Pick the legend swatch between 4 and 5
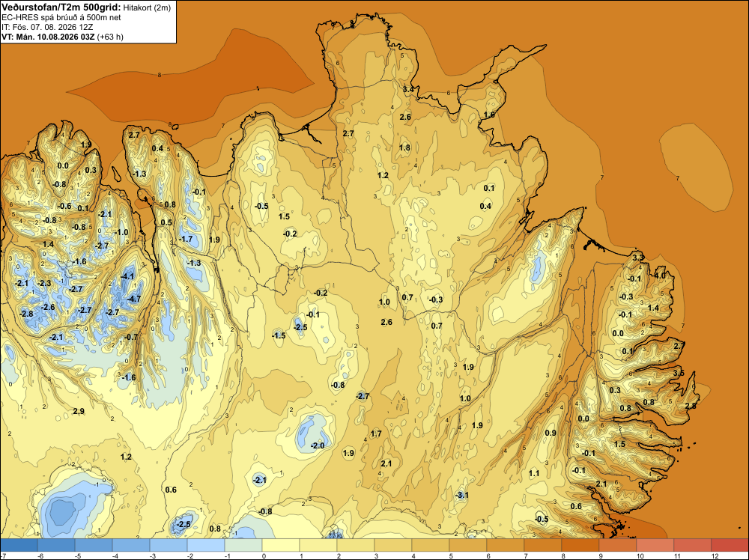 tap(431, 545)
